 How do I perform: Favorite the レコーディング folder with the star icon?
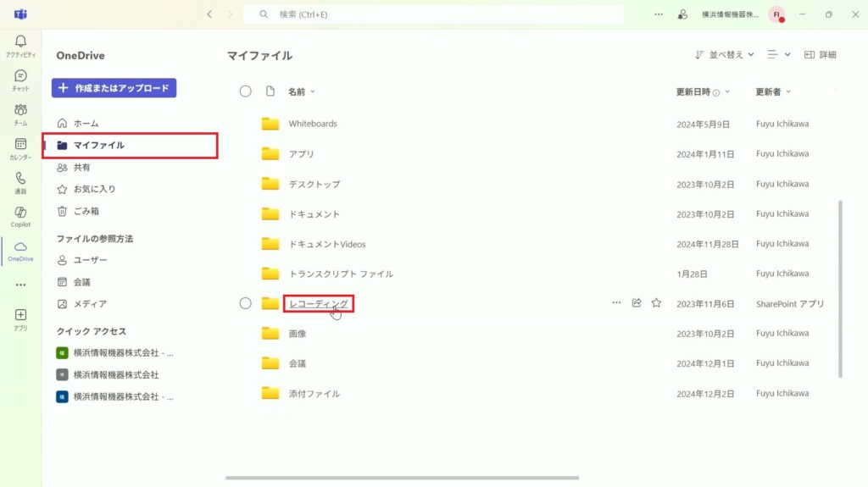(x=657, y=302)
